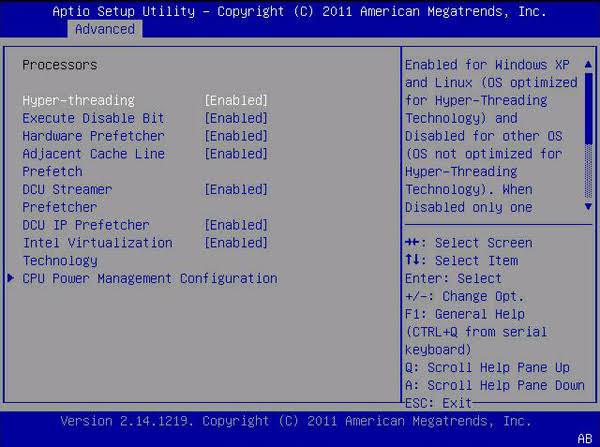Click the left-right arrows Select Screen icon
The image size is (600, 447).
(412, 242)
